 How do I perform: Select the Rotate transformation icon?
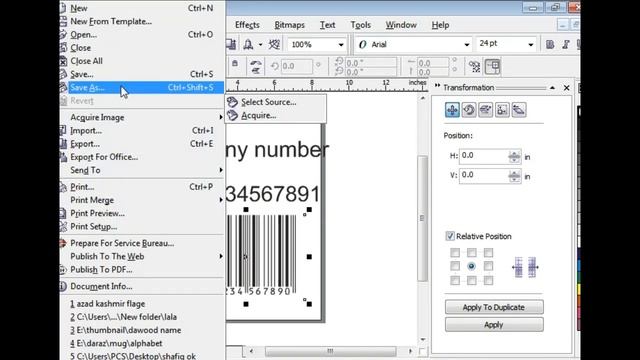tap(469, 110)
